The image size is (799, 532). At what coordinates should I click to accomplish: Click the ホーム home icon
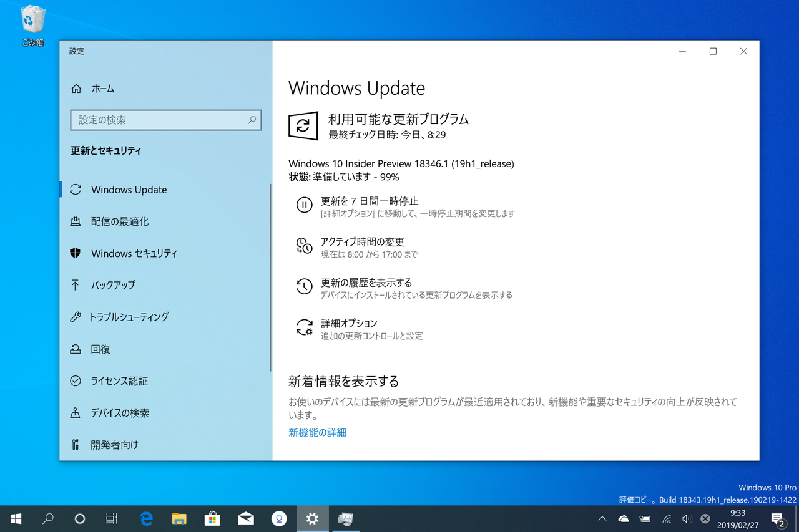pos(75,89)
